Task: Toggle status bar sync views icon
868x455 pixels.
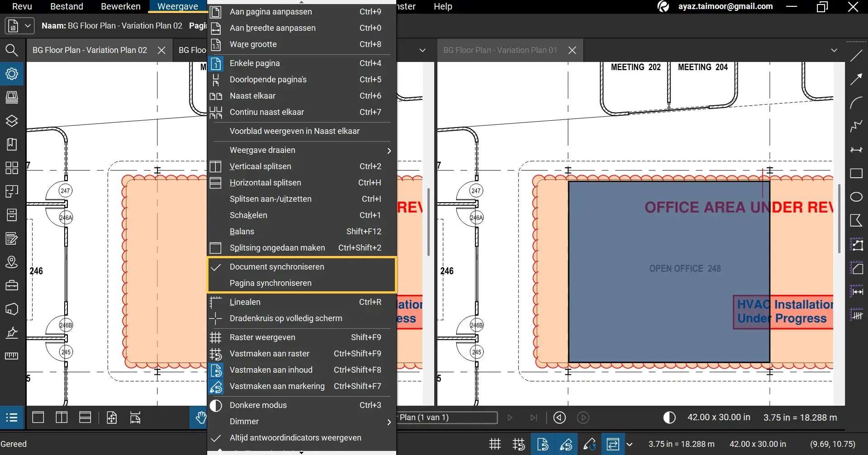Action: (x=613, y=444)
